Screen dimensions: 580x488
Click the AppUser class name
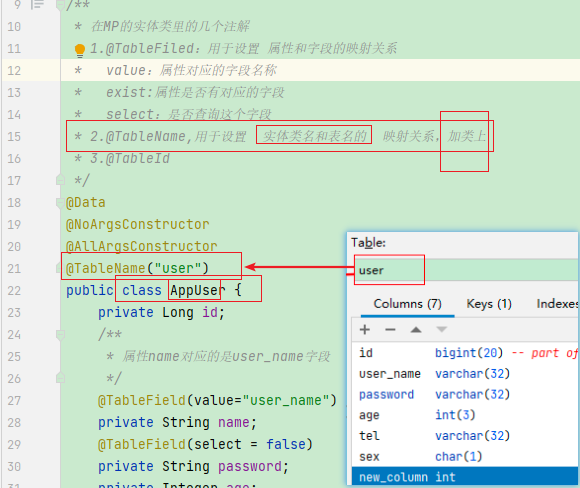[198, 290]
